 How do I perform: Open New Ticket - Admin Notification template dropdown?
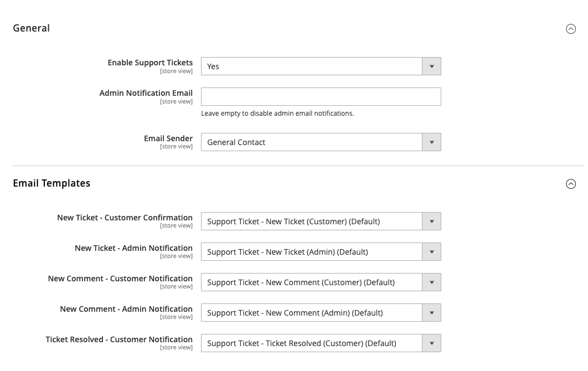pos(321,252)
